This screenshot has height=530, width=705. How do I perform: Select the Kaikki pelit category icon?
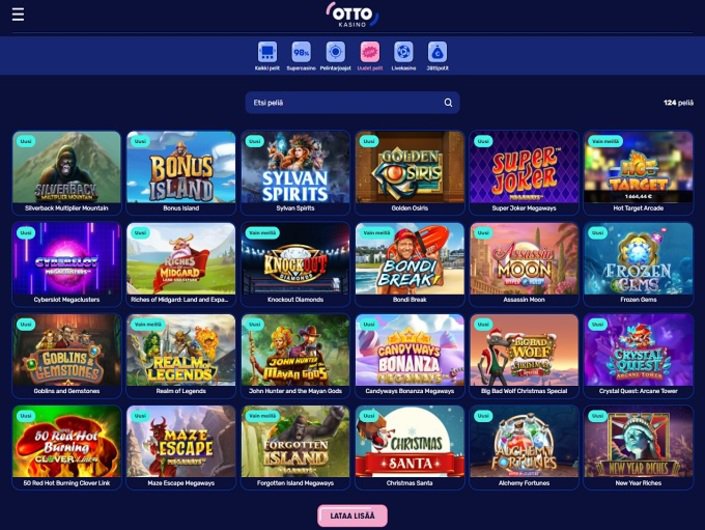[x=267, y=52]
